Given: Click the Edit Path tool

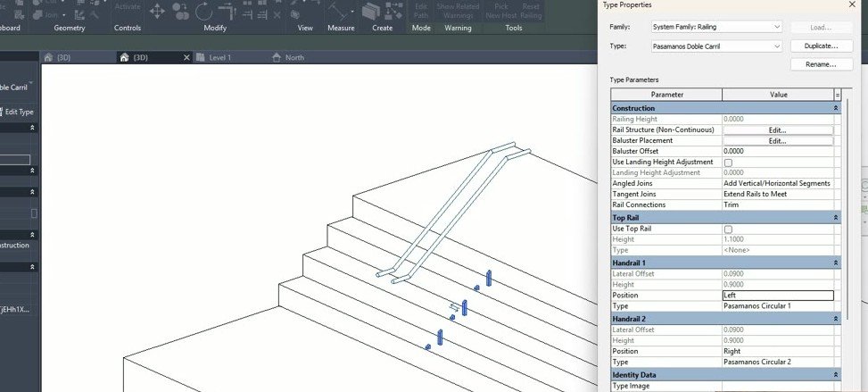Looking at the screenshot, I should 421,11.
